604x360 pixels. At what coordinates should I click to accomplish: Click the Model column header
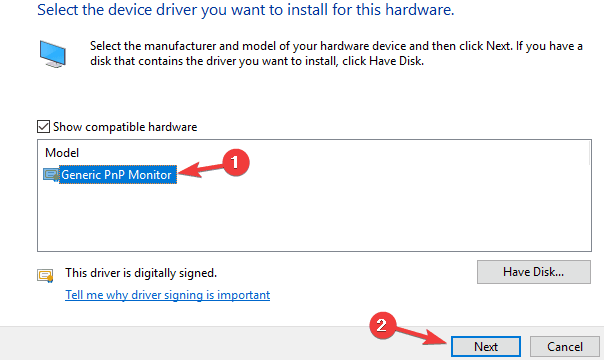[62, 153]
